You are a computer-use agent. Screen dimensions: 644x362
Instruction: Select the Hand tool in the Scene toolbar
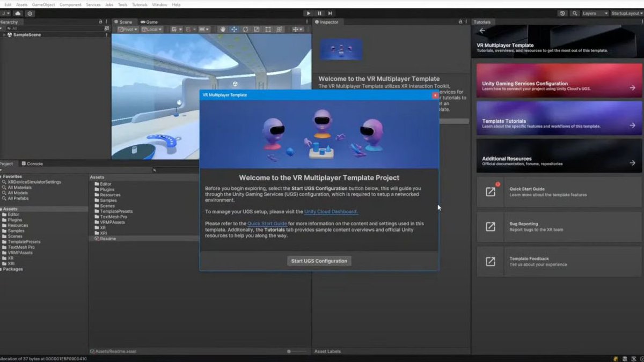point(222,29)
